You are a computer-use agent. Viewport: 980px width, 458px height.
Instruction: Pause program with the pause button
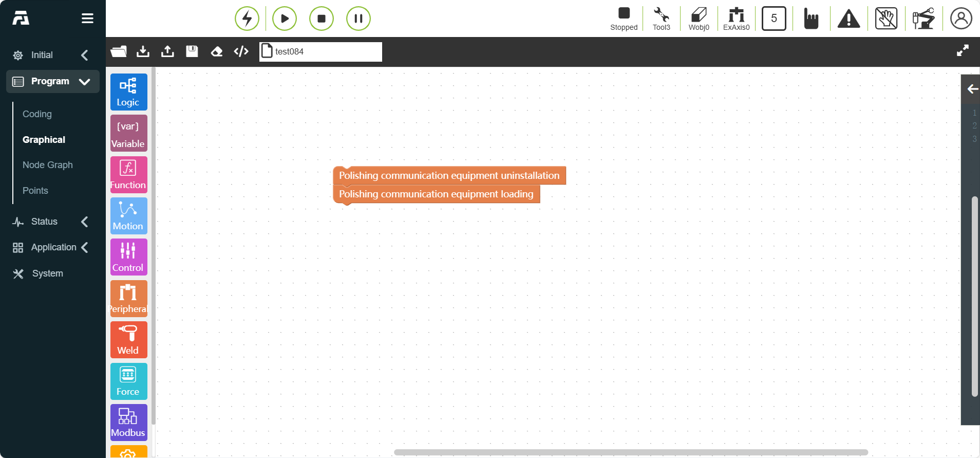click(359, 19)
